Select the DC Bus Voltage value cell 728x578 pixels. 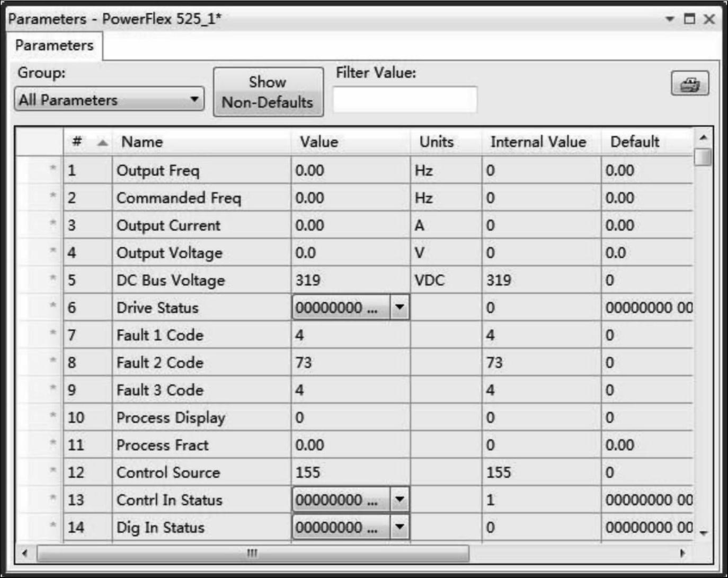pyautogui.click(x=350, y=280)
